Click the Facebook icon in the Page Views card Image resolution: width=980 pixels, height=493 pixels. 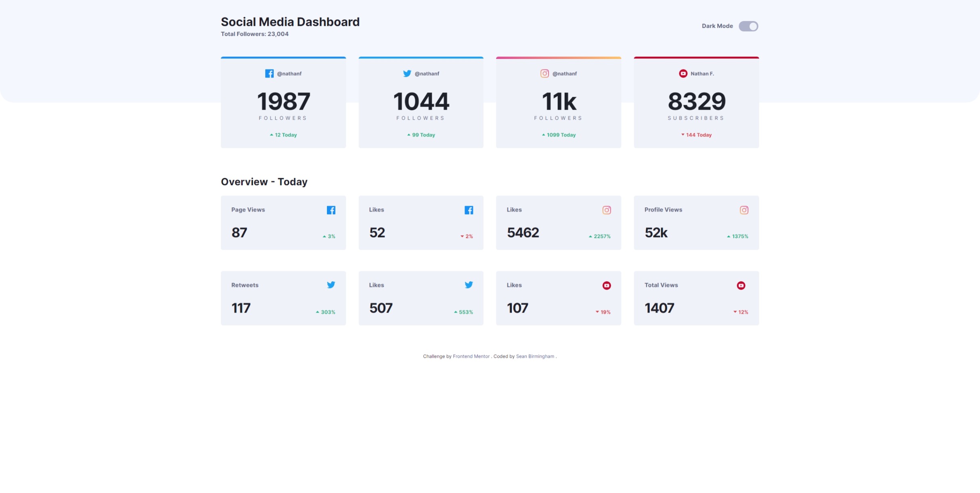[x=331, y=210]
